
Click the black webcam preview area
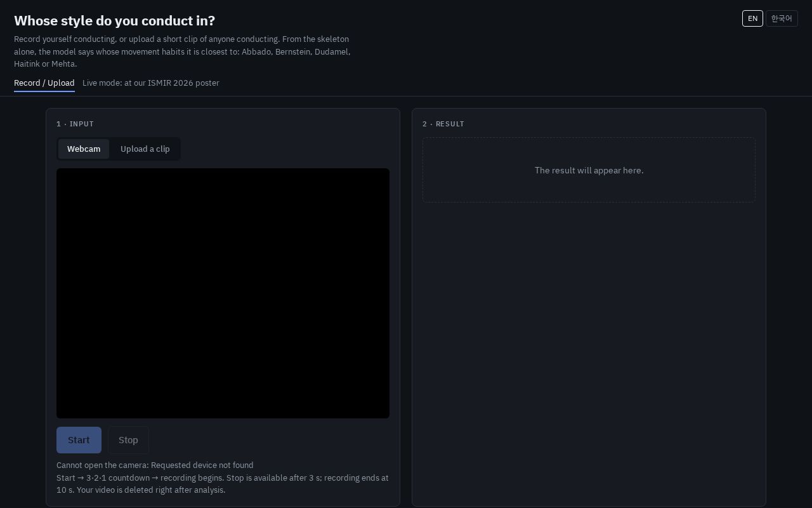point(223,293)
